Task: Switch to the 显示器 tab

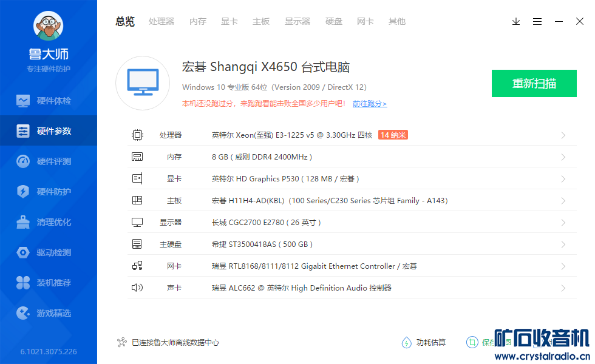Action: pos(297,22)
